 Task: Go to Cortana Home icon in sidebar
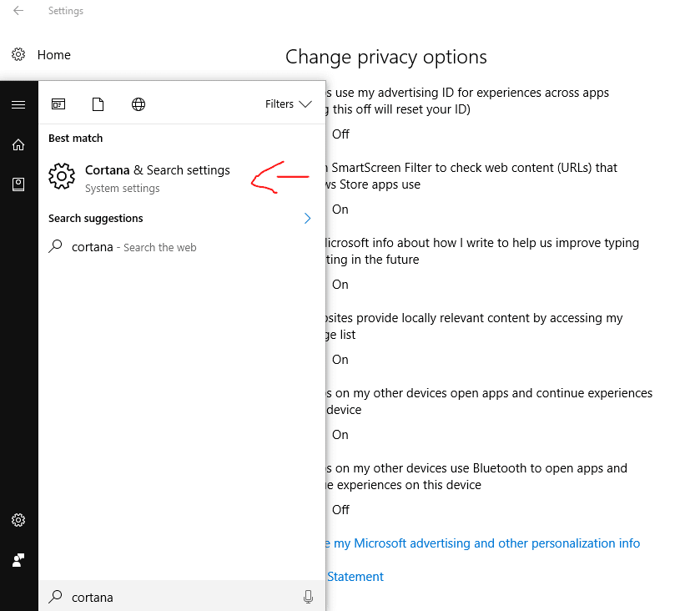(x=18, y=144)
